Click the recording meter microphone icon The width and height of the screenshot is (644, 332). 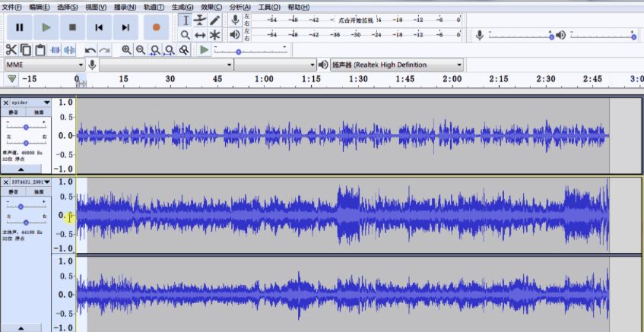click(236, 20)
